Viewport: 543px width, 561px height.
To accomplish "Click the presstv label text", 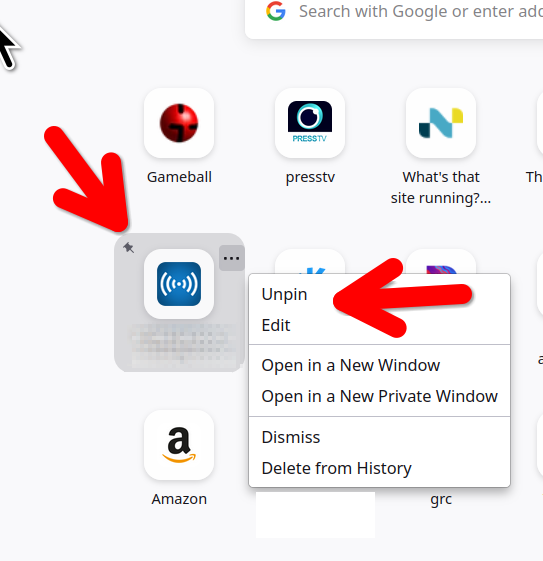I will point(310,177).
